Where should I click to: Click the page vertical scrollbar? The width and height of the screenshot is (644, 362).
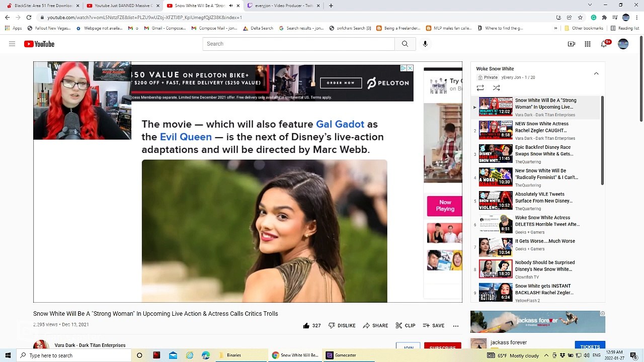point(641,78)
